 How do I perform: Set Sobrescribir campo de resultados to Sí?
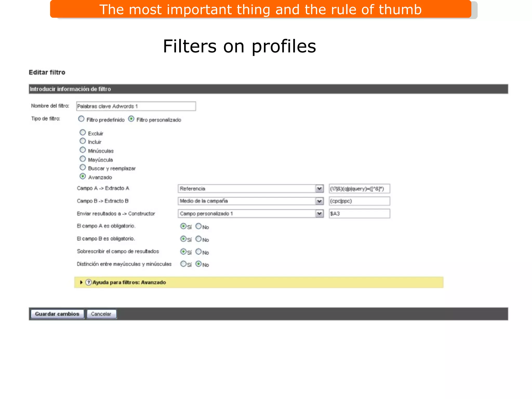pyautogui.click(x=183, y=251)
